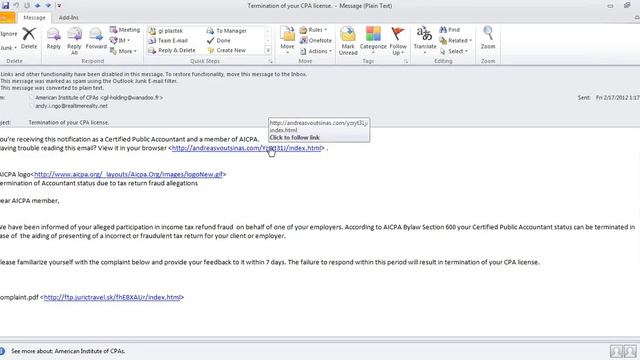This screenshot has height=360, width=640.
Task: Select the subject line text
Action: tap(69, 122)
